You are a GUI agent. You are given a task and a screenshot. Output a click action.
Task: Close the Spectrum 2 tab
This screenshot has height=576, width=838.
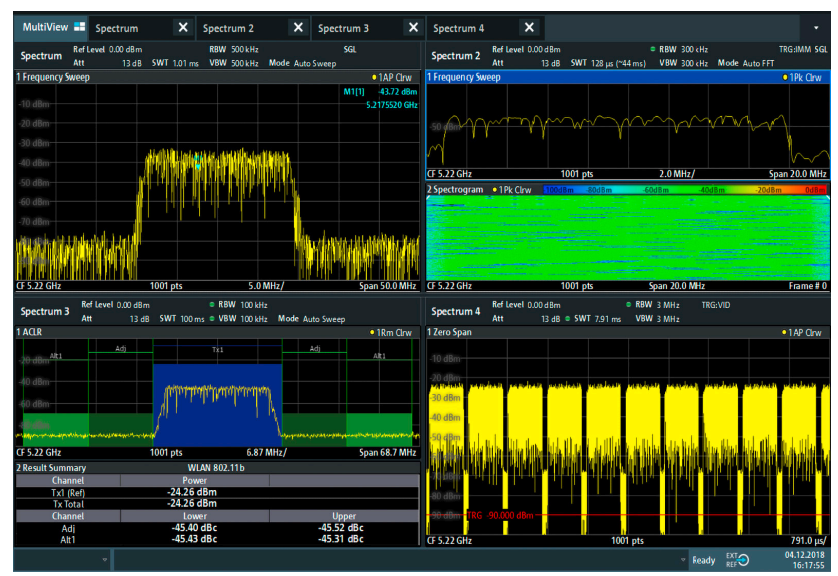(x=298, y=27)
